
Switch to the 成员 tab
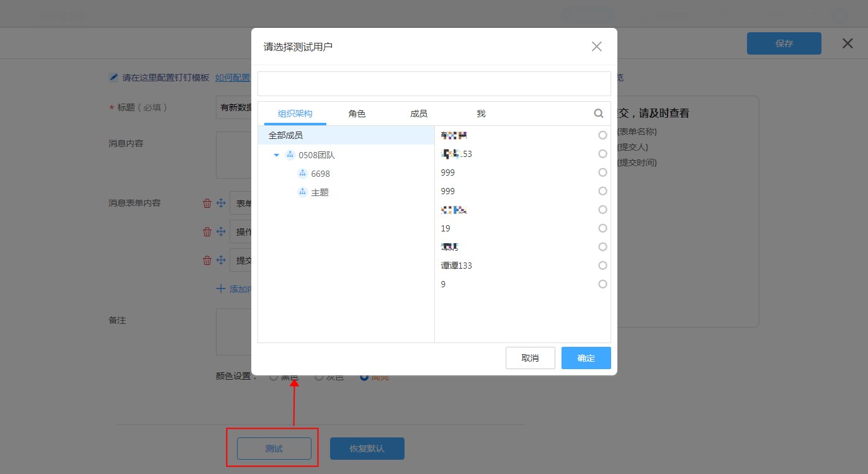pos(419,114)
